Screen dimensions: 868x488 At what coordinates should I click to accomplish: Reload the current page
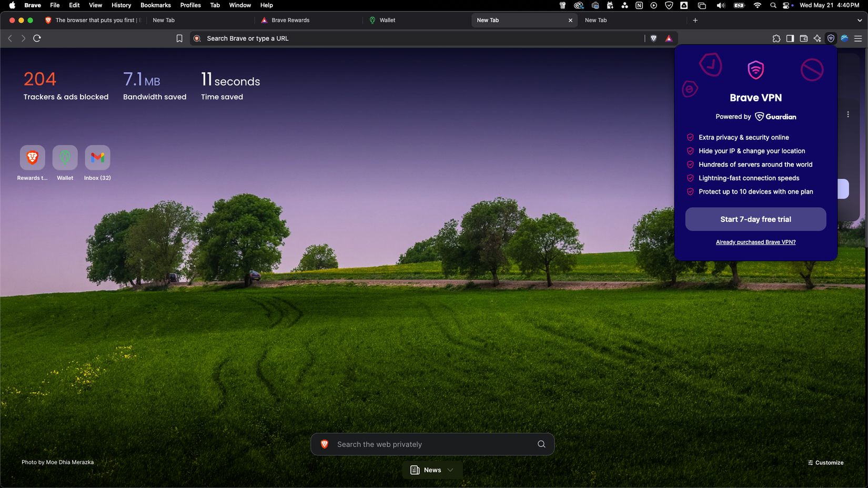[37, 38]
